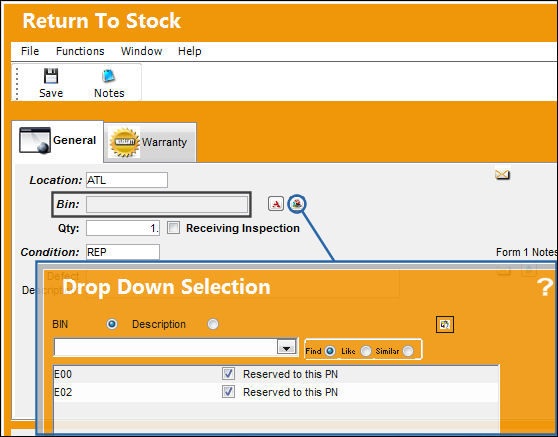Click the question mark help icon

(x=544, y=287)
